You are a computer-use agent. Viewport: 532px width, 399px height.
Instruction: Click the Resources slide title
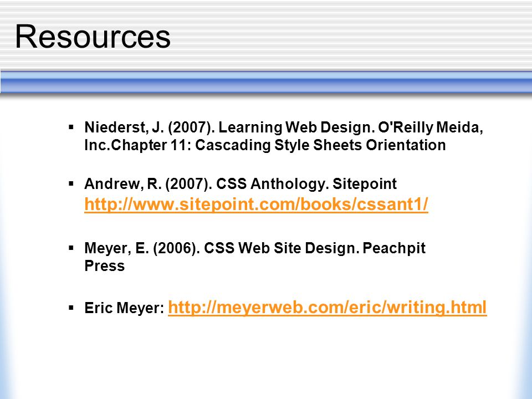click(x=93, y=37)
